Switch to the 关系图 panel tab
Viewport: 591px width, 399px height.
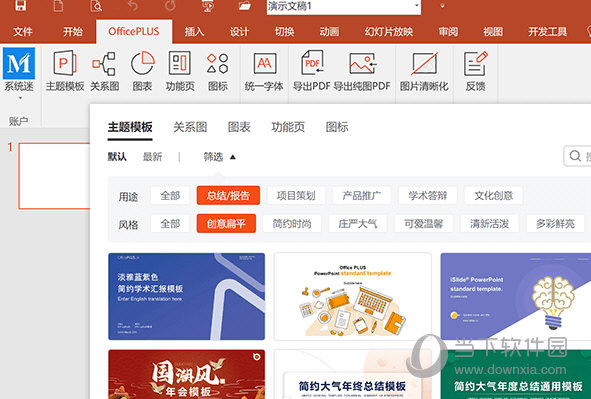coord(190,127)
